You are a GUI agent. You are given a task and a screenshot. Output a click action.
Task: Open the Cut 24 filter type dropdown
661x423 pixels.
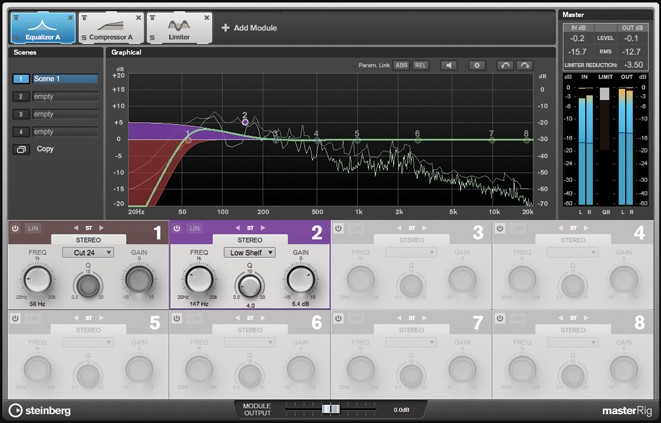pos(88,253)
